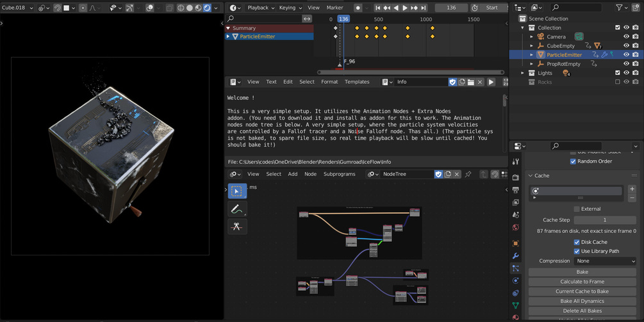The image size is (644, 322).
Task: Expand the ParticleEmitter channel in dope sheet
Action: [x=228, y=36]
